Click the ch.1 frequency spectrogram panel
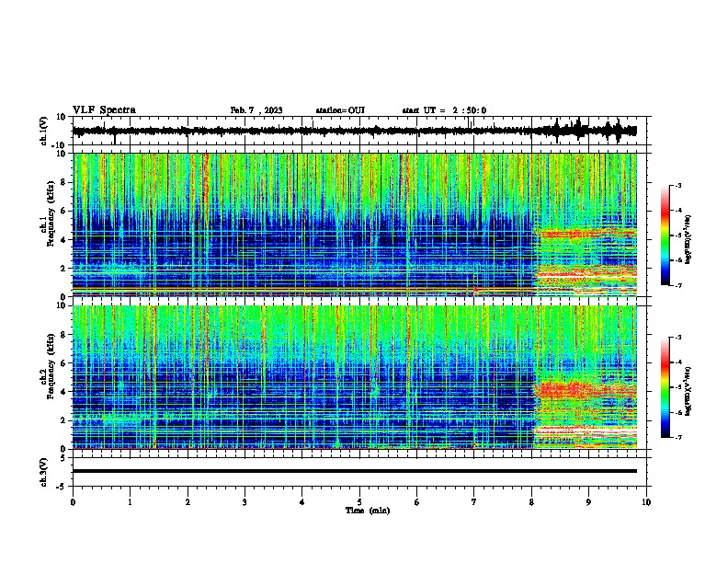 click(355, 224)
